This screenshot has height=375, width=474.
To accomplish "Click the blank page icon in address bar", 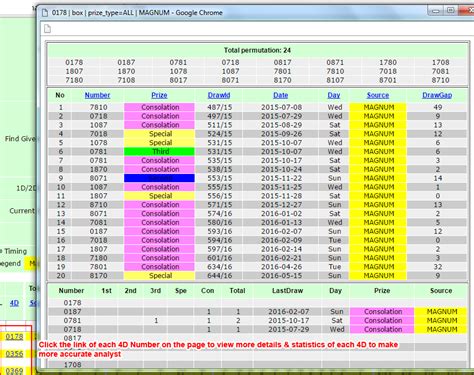I will [48, 29].
